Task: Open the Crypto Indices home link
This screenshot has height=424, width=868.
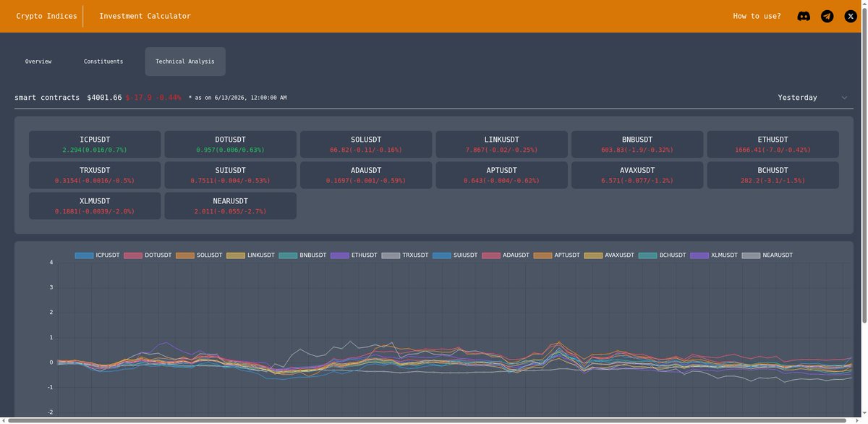Action: [46, 16]
